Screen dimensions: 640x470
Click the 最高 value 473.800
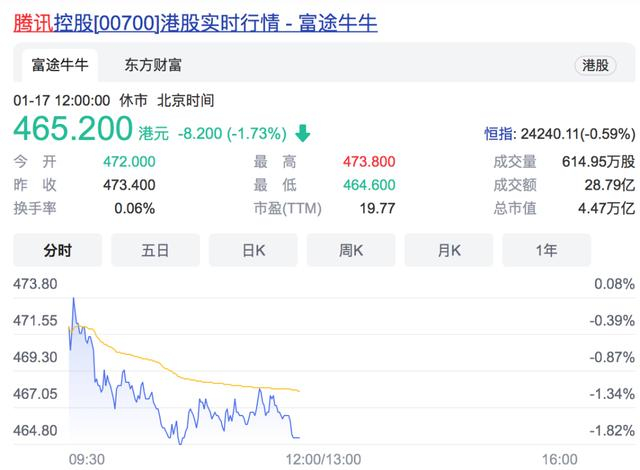pyautogui.click(x=369, y=162)
